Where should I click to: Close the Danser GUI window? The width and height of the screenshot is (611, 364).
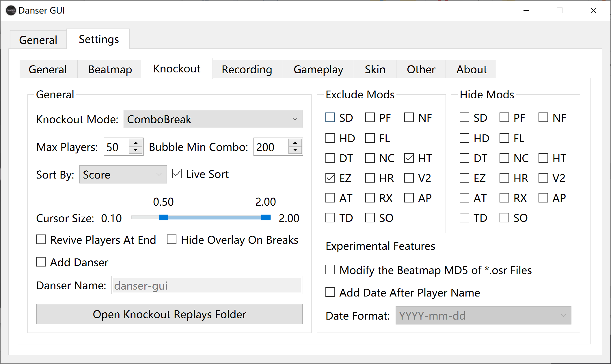coord(593,11)
